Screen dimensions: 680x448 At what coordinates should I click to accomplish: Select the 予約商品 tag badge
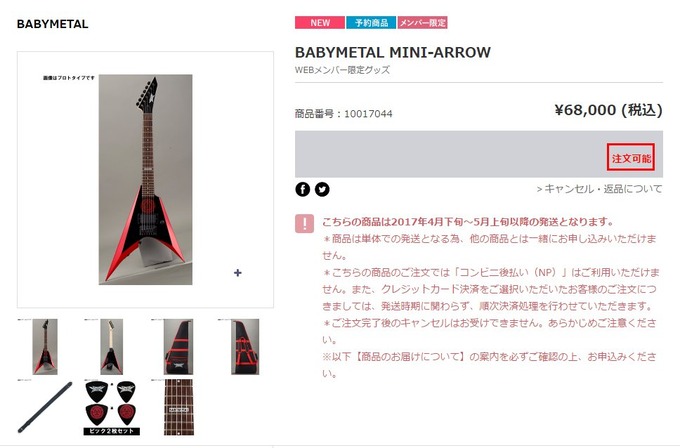(371, 23)
